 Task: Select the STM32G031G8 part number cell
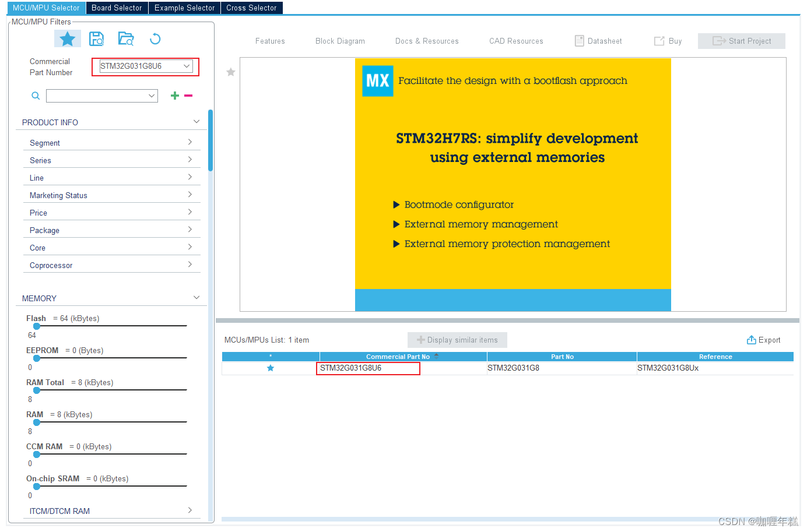pyautogui.click(x=562, y=368)
